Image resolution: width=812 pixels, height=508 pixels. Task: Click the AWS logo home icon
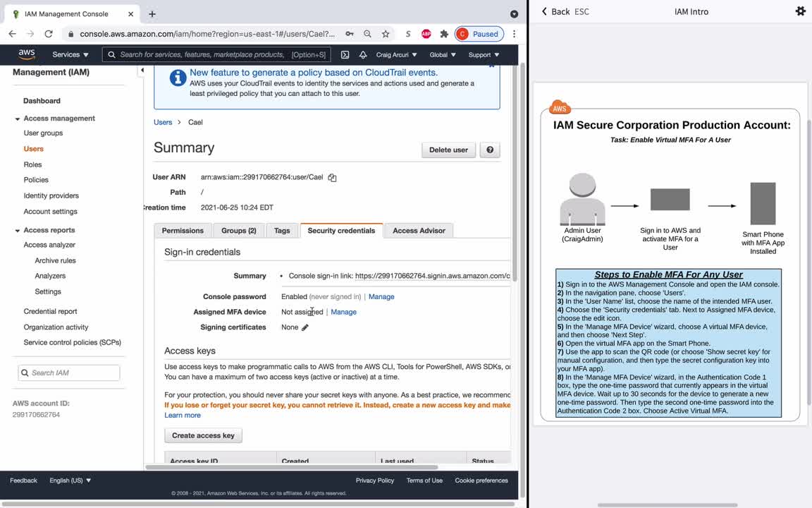26,54
